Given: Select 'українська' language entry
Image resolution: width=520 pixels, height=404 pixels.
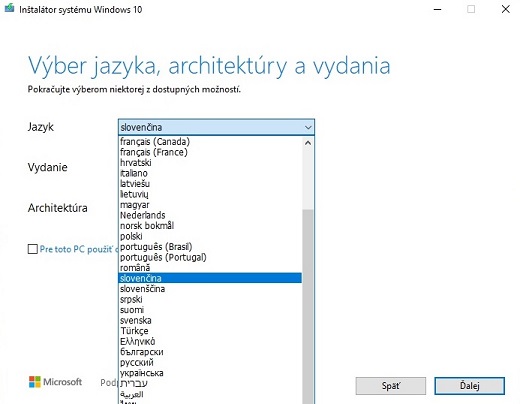Looking at the screenshot, I should pos(210,373).
